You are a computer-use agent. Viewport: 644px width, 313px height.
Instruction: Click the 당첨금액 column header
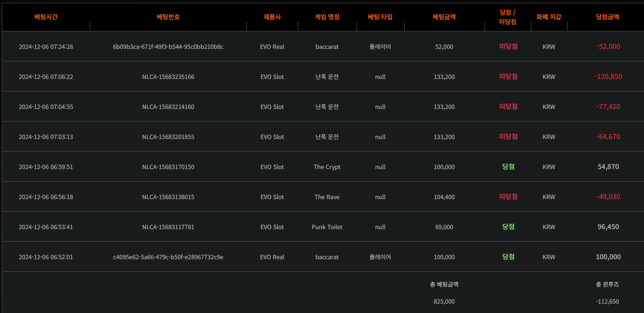click(x=608, y=17)
